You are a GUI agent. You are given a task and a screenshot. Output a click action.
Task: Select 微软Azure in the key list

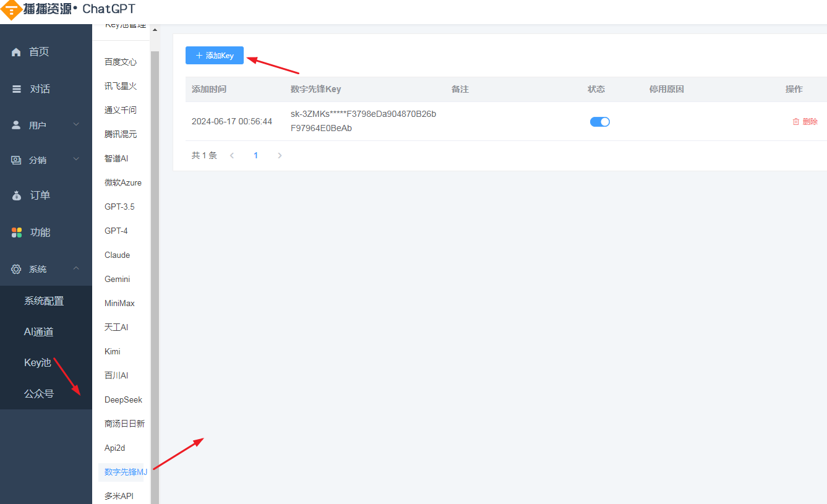[122, 182]
